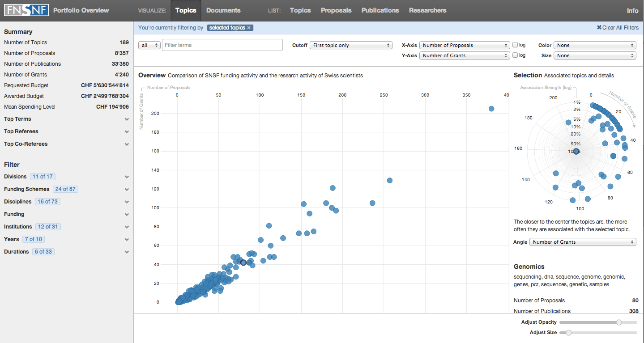Switch to Documents visualization tab
Image resolution: width=644 pixels, height=343 pixels.
(x=223, y=10)
